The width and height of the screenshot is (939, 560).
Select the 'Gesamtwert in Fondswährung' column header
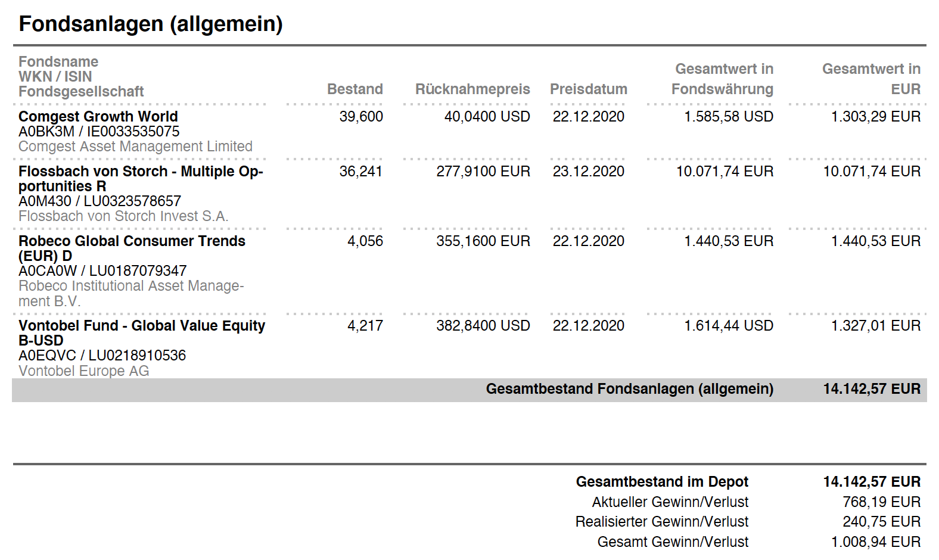tap(722, 79)
